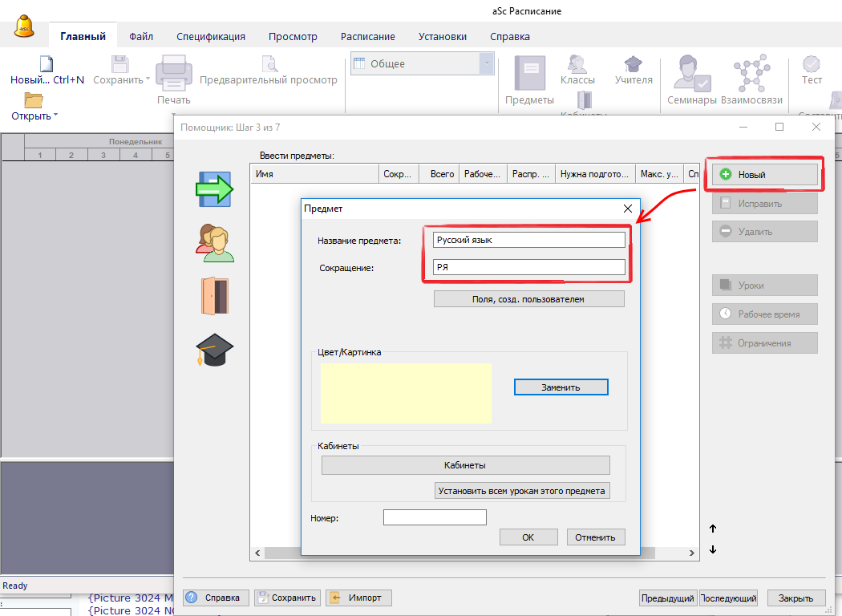Screen dimensions: 842x616
Task: Select the teachers icon in wizard sidebar
Action: tap(214, 243)
